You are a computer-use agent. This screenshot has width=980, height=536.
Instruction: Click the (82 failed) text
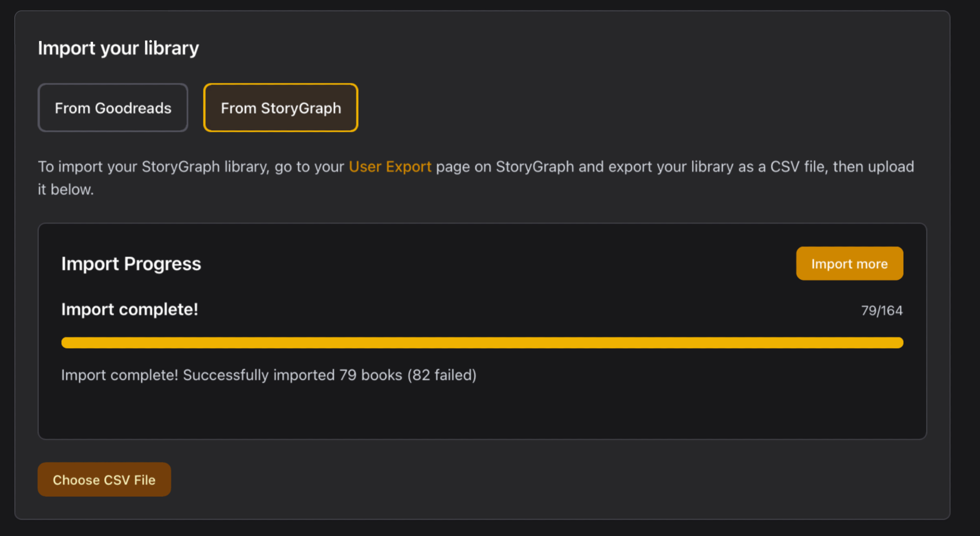442,375
